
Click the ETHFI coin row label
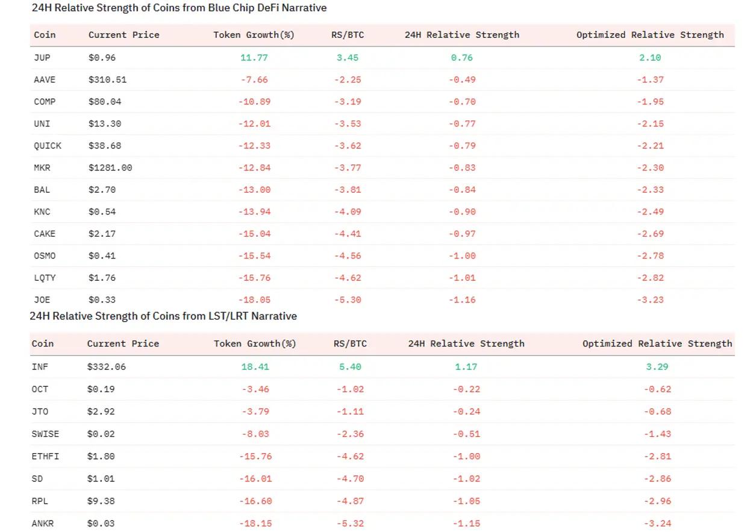tap(45, 457)
